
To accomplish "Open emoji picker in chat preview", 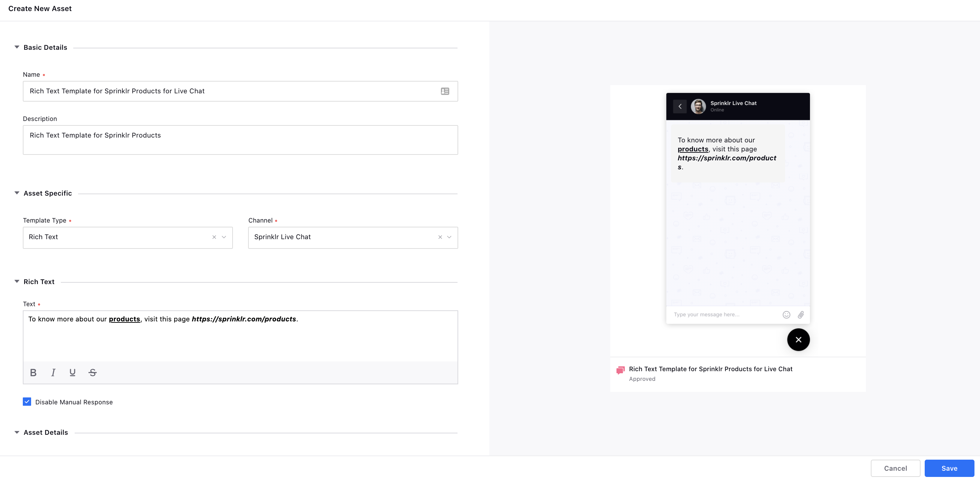I will (x=786, y=314).
